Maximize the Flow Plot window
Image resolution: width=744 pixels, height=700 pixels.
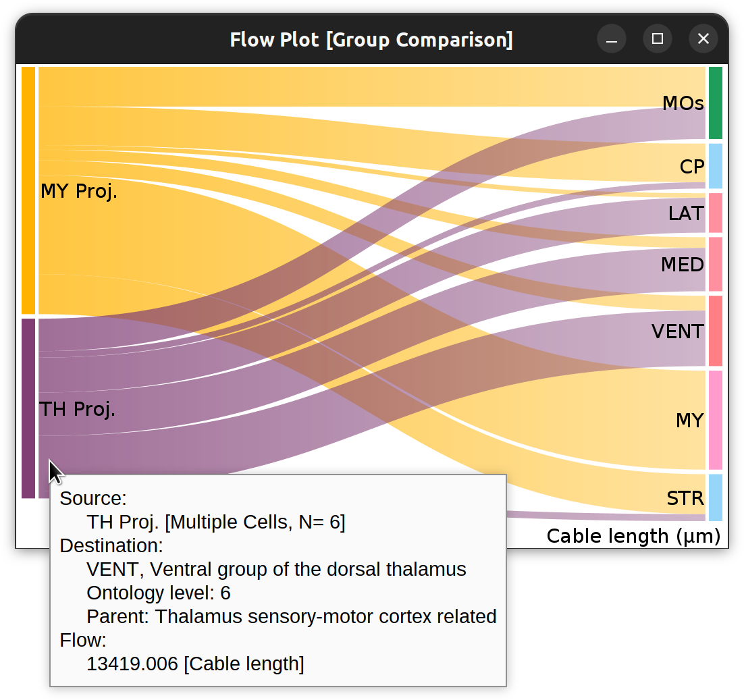point(657,39)
